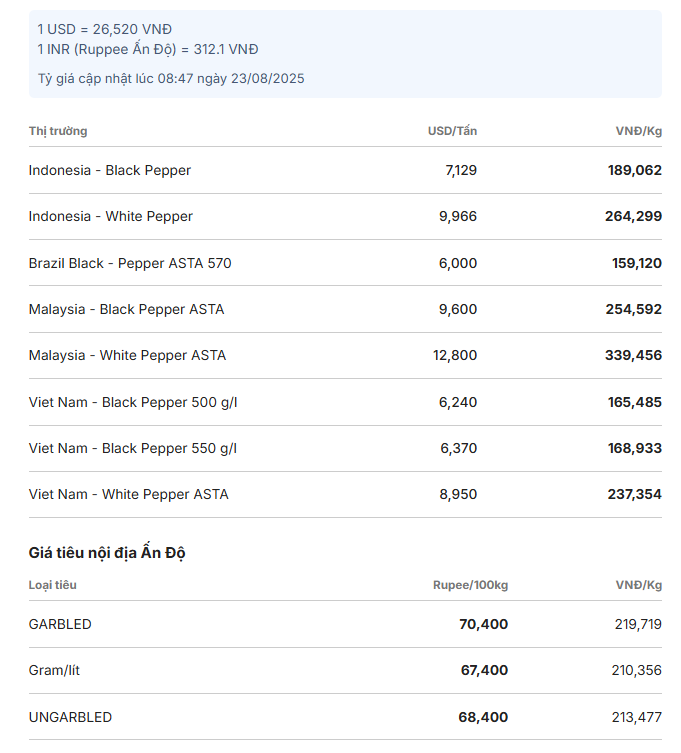The height and width of the screenshot is (753, 681).
Task: Select Viet Nam - Black Pepper 550 g/l
Action: click(x=133, y=449)
